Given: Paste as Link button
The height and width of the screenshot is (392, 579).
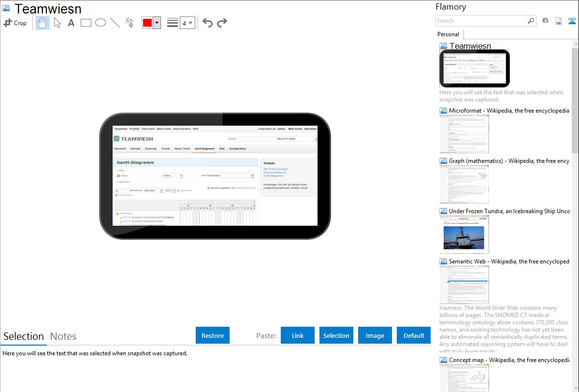Looking at the screenshot, I should tap(298, 335).
